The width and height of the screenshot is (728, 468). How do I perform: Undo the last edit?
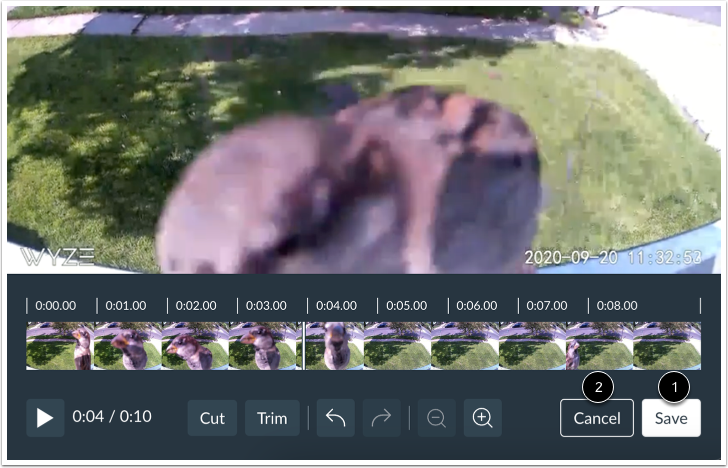[x=336, y=417]
